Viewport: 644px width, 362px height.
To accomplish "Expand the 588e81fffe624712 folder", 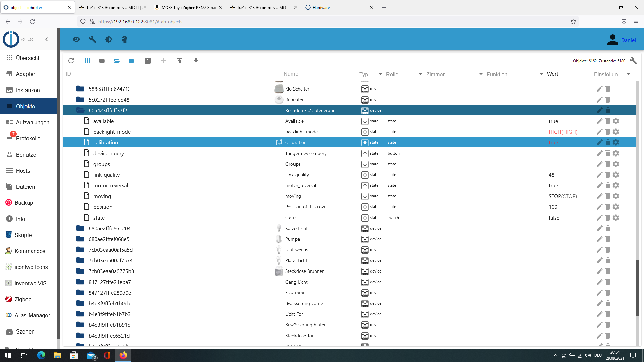I will 80,89.
